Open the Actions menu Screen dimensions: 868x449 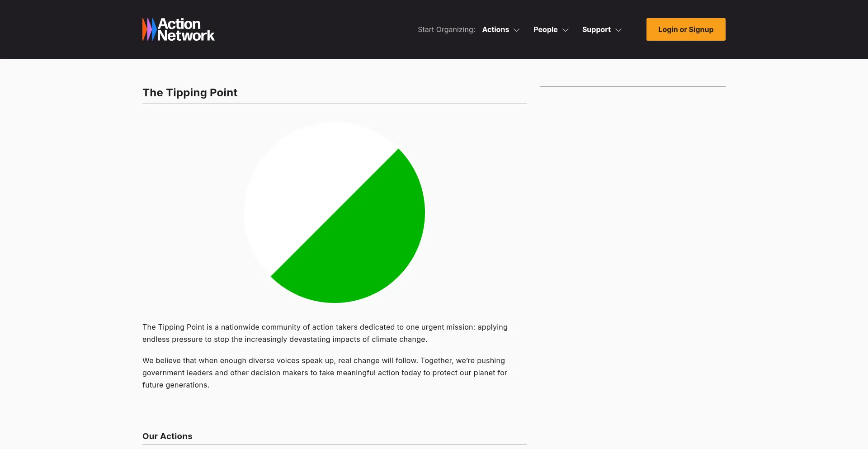click(x=495, y=29)
